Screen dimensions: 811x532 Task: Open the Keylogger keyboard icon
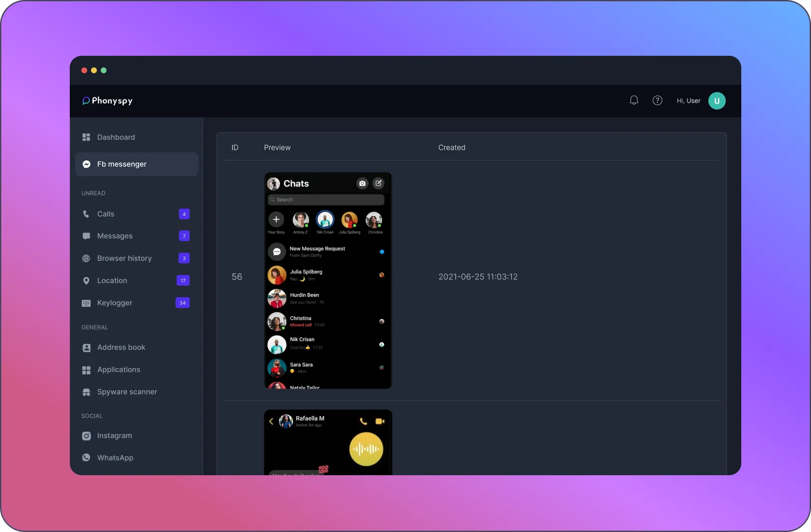click(86, 303)
